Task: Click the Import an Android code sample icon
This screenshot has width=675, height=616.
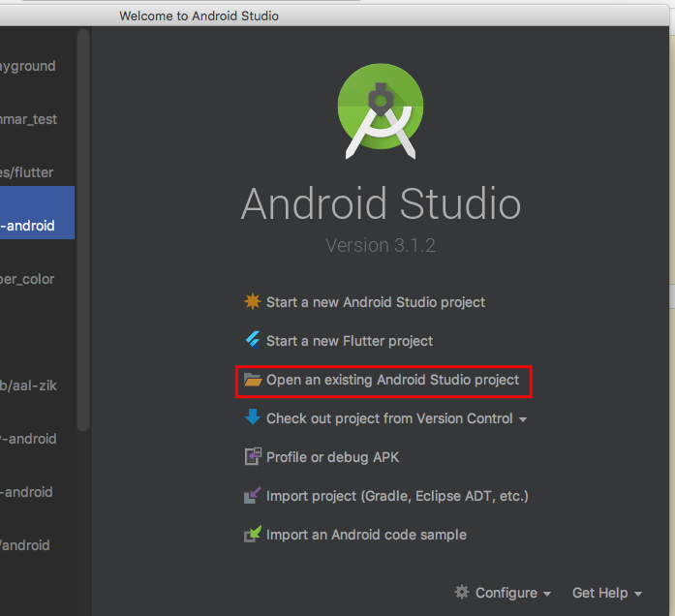Action: (253, 535)
